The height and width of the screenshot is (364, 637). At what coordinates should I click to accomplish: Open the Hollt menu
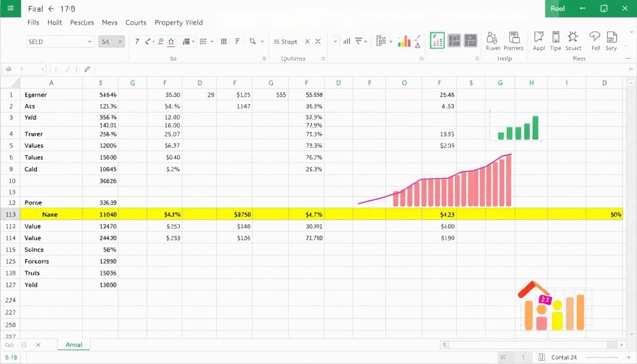[x=55, y=22]
